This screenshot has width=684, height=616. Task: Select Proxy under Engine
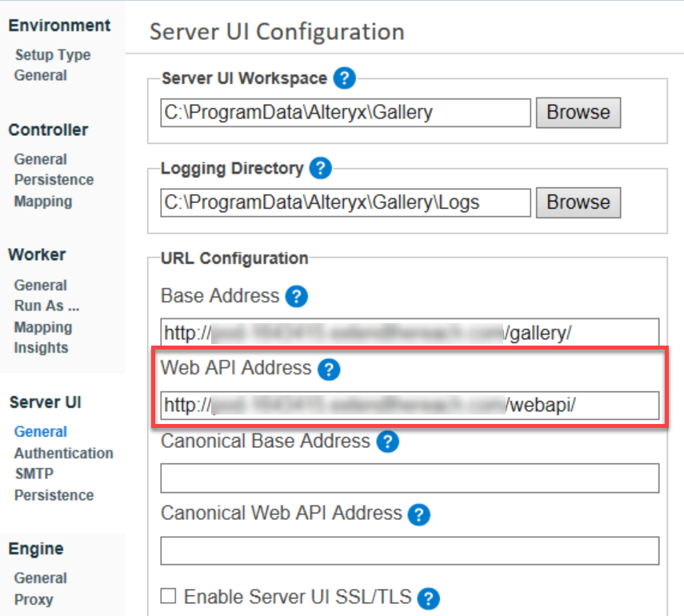pos(35,598)
